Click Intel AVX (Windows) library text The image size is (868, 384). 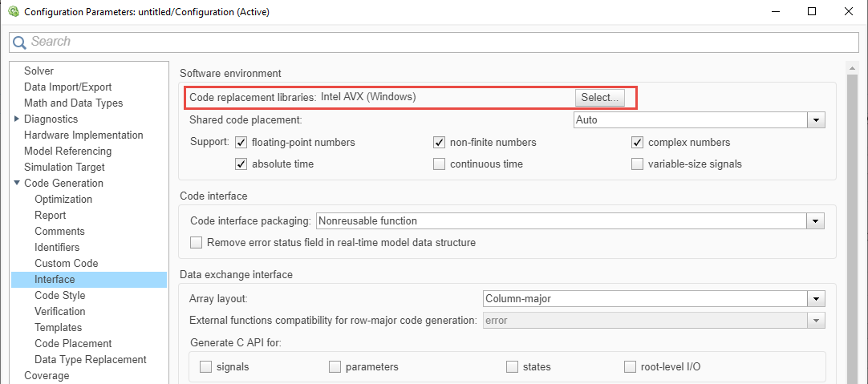coord(368,97)
